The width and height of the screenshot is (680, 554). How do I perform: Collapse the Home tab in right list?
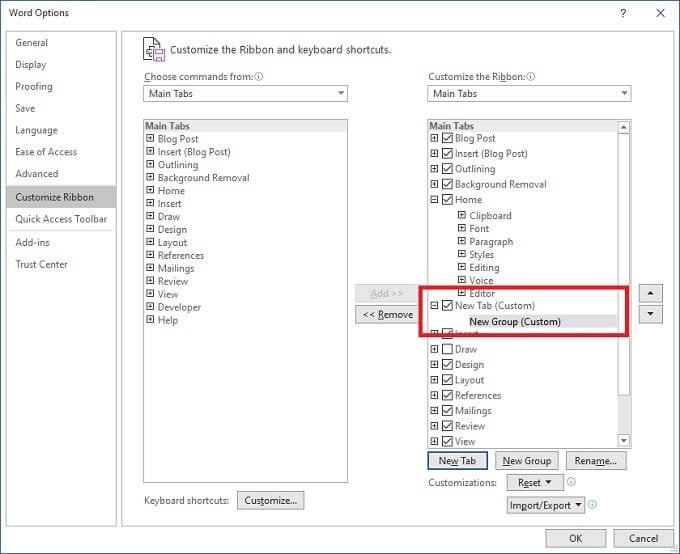[x=434, y=200]
